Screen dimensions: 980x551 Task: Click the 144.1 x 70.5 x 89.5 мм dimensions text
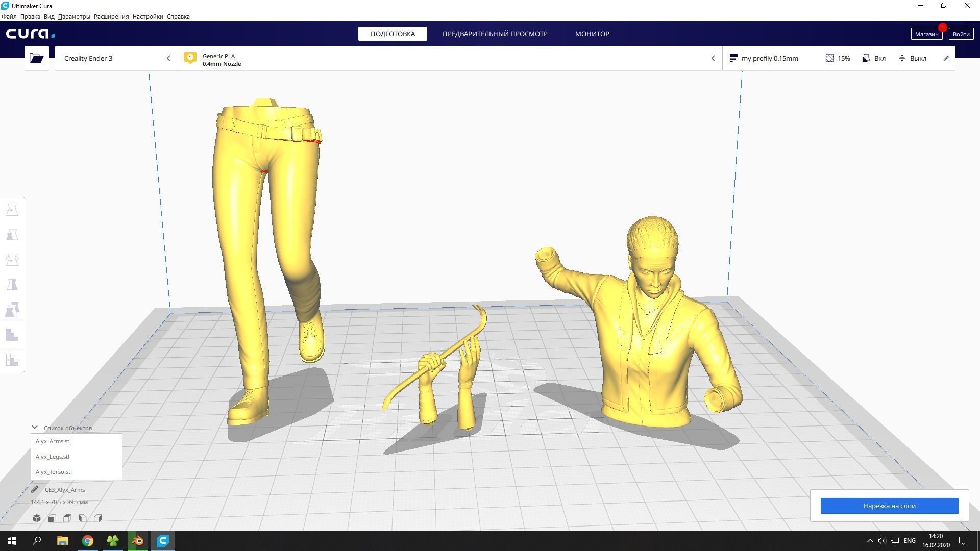click(x=59, y=502)
